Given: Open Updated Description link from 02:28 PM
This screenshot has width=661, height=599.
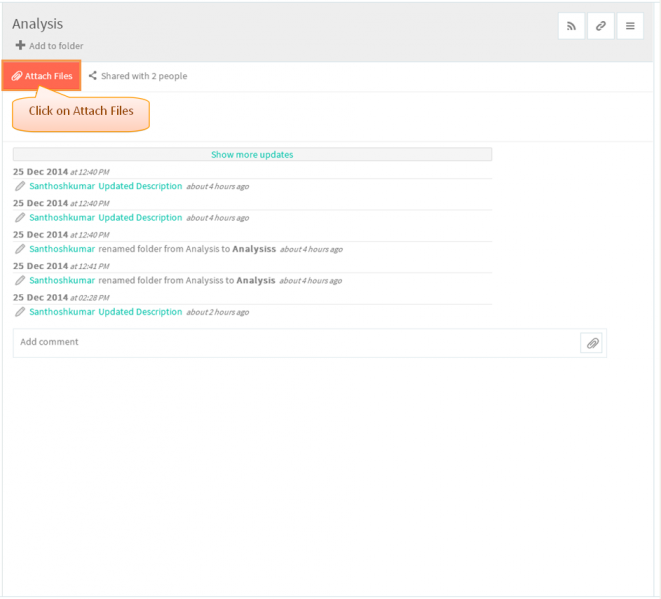Looking at the screenshot, I should click(140, 312).
